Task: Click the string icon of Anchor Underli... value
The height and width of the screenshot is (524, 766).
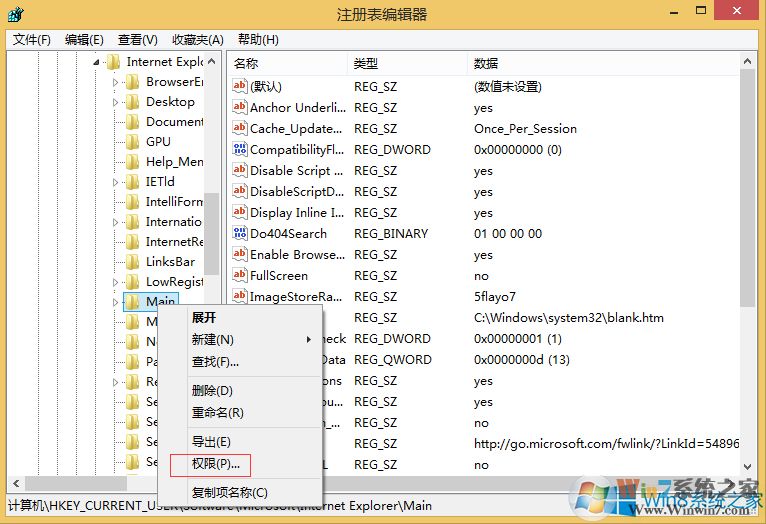Action: 239,107
